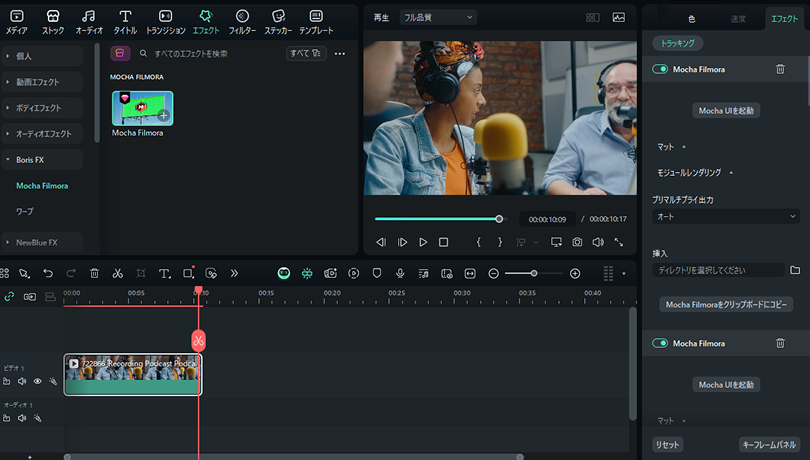Step forward one frame
The height and width of the screenshot is (460, 810).
pos(402,242)
